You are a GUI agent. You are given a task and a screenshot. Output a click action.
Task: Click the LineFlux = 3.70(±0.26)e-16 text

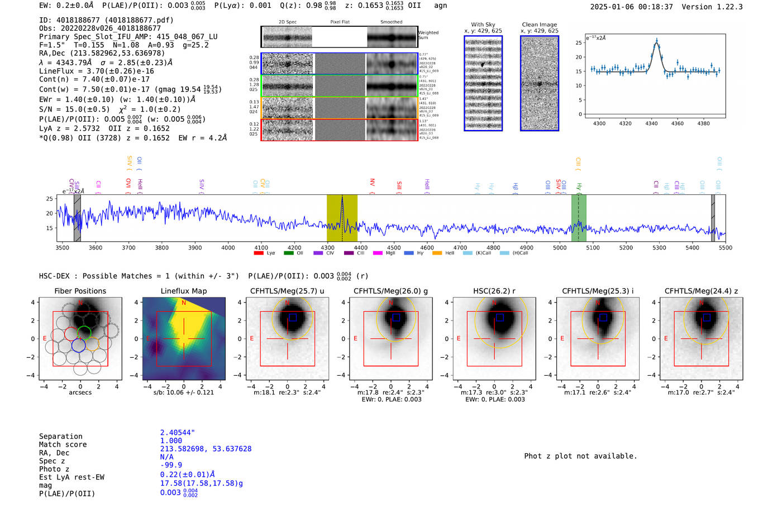click(x=97, y=71)
